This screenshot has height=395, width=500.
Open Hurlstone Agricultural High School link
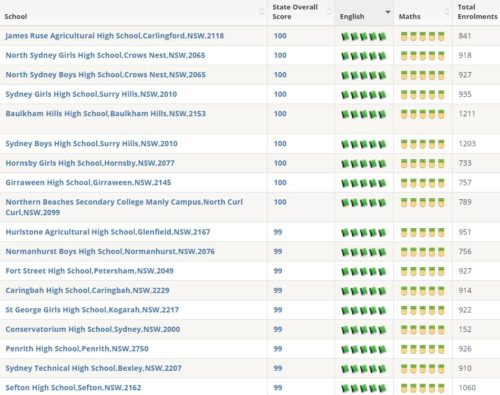coord(108,232)
